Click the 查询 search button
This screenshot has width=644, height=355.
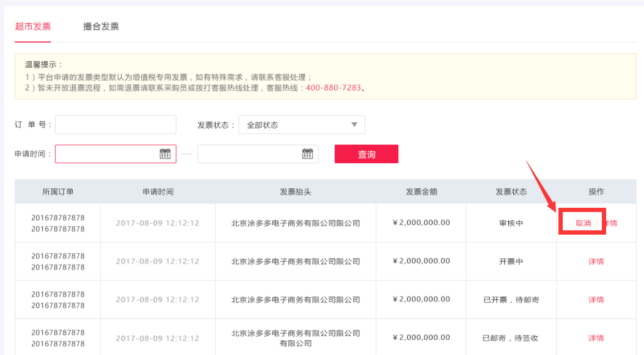point(367,154)
